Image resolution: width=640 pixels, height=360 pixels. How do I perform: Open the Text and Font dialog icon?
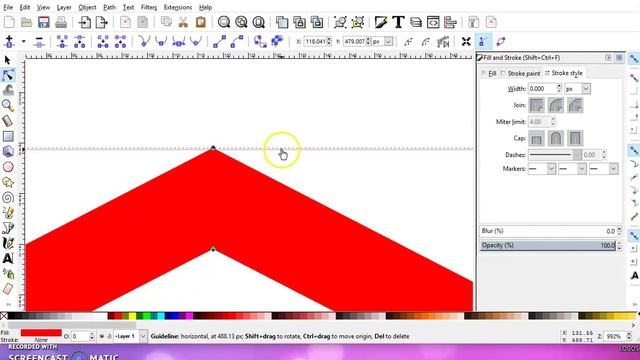click(x=398, y=22)
